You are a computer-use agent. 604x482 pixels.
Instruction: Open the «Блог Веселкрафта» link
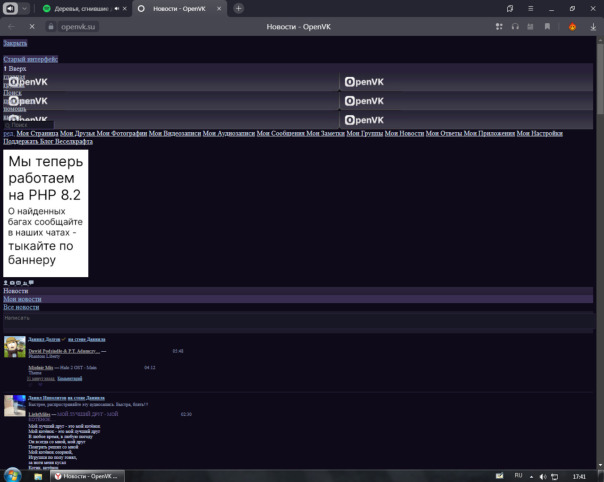pos(66,141)
